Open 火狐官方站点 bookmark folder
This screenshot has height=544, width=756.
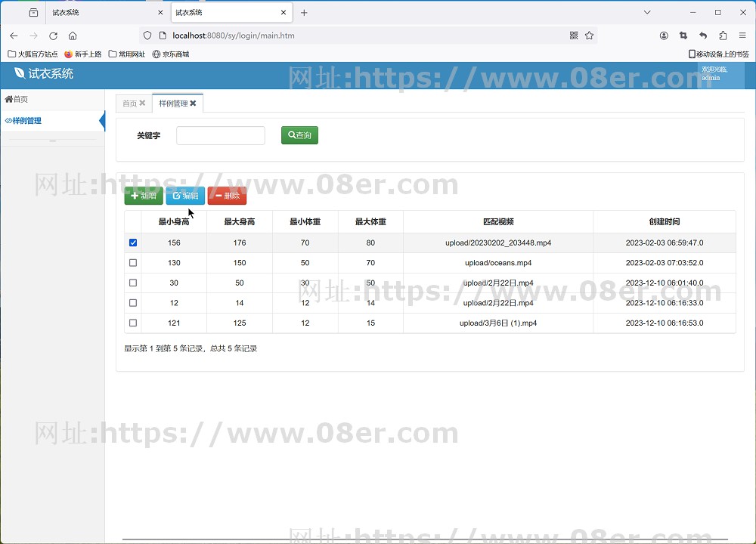tap(33, 54)
